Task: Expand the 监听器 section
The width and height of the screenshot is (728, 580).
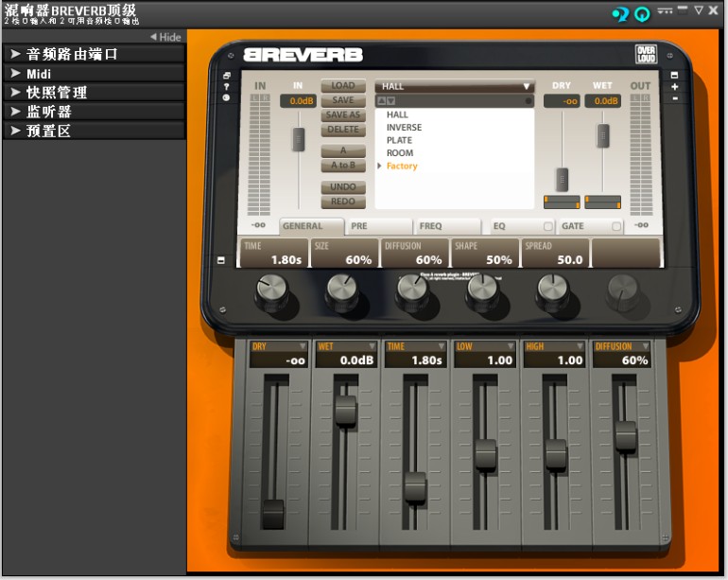Action: click(95, 112)
